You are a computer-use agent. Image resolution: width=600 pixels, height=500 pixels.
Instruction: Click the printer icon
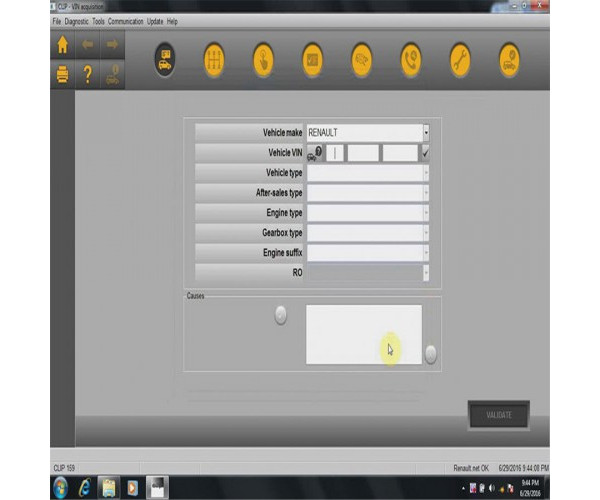(x=62, y=74)
